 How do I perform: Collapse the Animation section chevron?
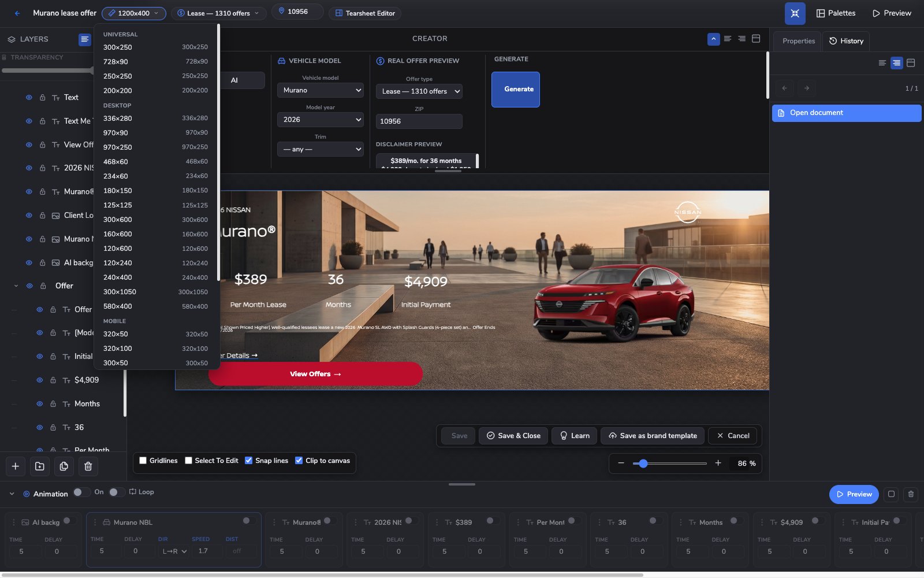pyautogui.click(x=12, y=494)
